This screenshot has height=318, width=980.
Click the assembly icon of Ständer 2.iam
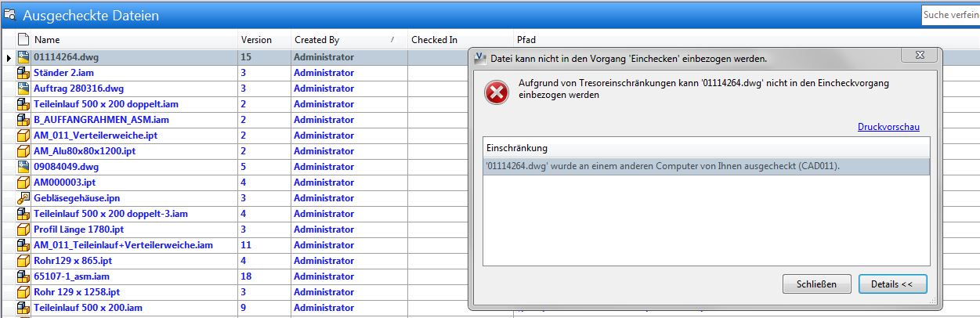pos(24,73)
